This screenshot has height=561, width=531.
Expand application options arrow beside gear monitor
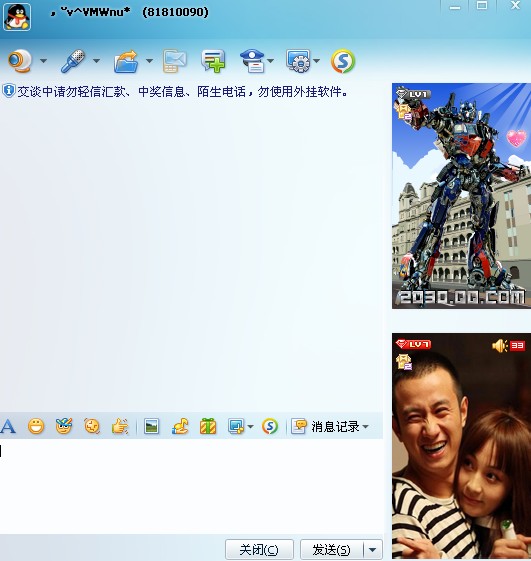point(316,61)
